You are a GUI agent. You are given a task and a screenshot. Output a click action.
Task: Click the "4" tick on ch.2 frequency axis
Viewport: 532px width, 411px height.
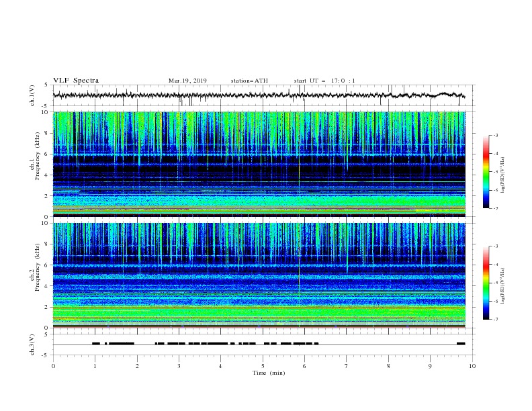[47, 286]
